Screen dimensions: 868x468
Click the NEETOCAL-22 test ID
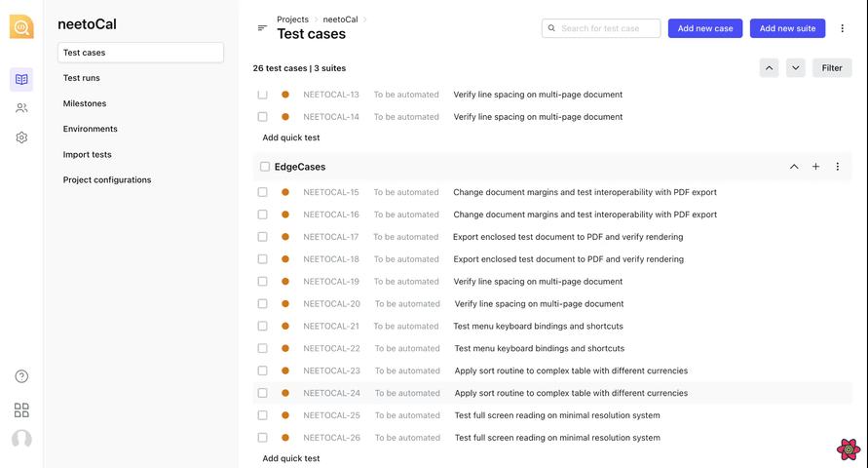click(331, 348)
